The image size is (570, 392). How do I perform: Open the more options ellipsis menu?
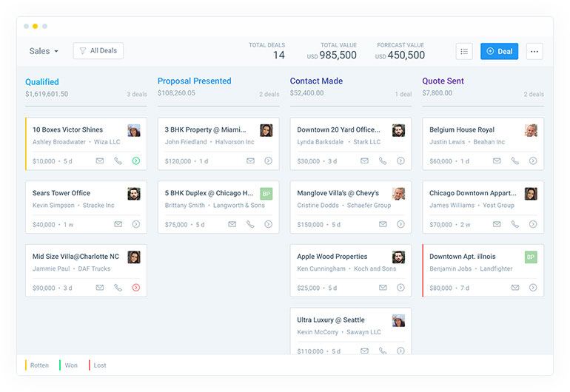pos(534,51)
